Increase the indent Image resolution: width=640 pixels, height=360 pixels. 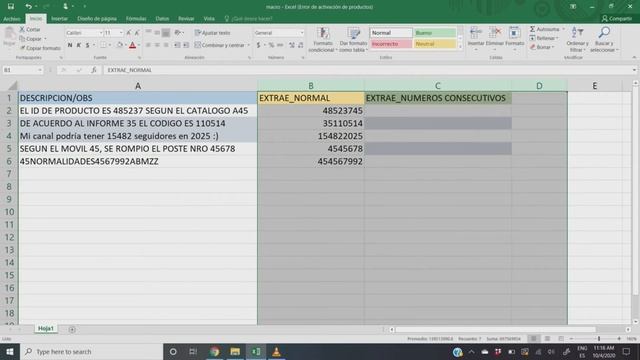186,45
